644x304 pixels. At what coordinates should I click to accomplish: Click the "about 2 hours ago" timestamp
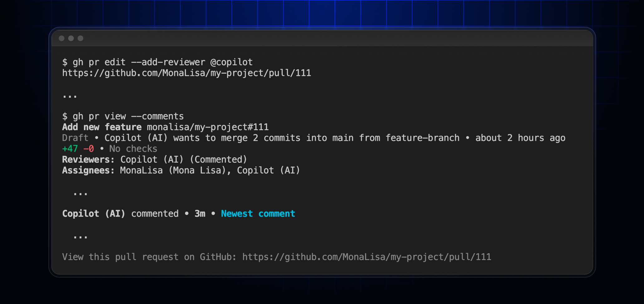pos(520,138)
